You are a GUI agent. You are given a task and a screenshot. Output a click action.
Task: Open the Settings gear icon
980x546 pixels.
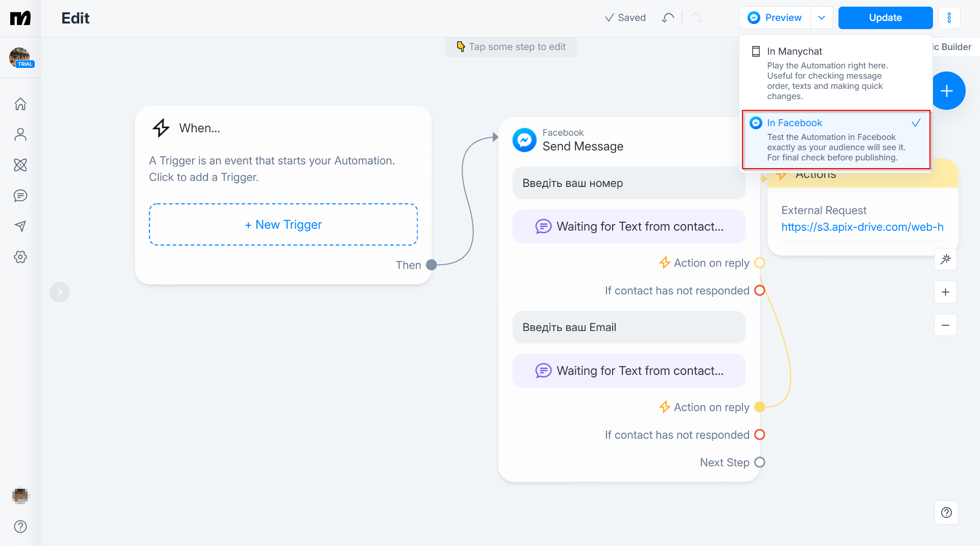click(20, 257)
